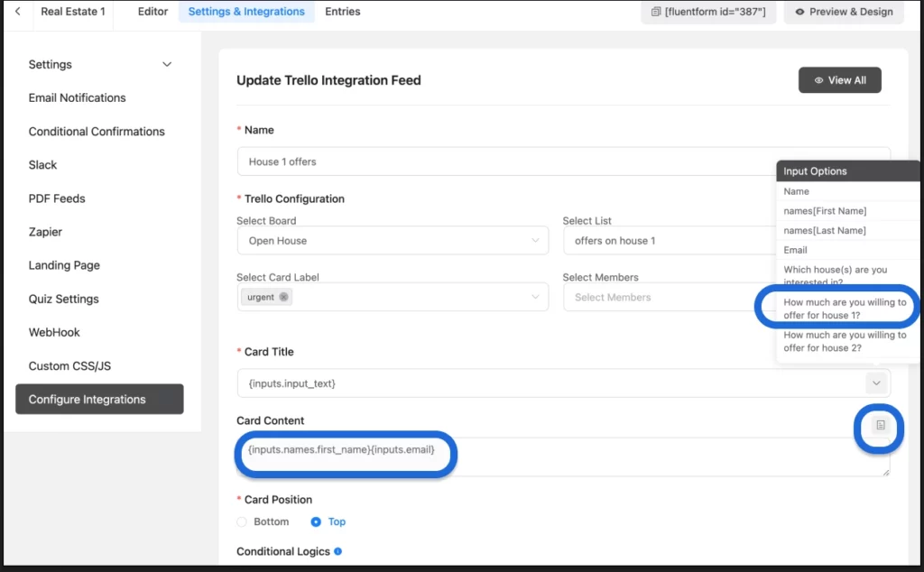This screenshot has height=572, width=924.
Task: Open the Select List dropdown
Action: (x=670, y=240)
